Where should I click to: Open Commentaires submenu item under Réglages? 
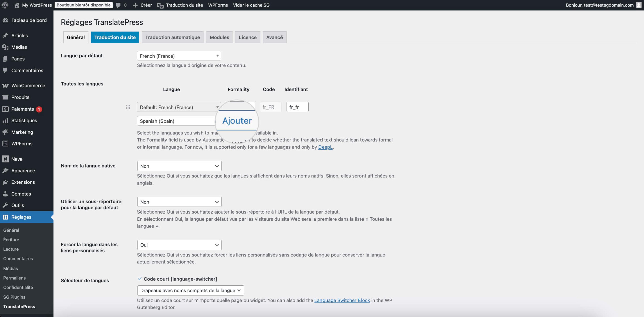[x=18, y=258]
